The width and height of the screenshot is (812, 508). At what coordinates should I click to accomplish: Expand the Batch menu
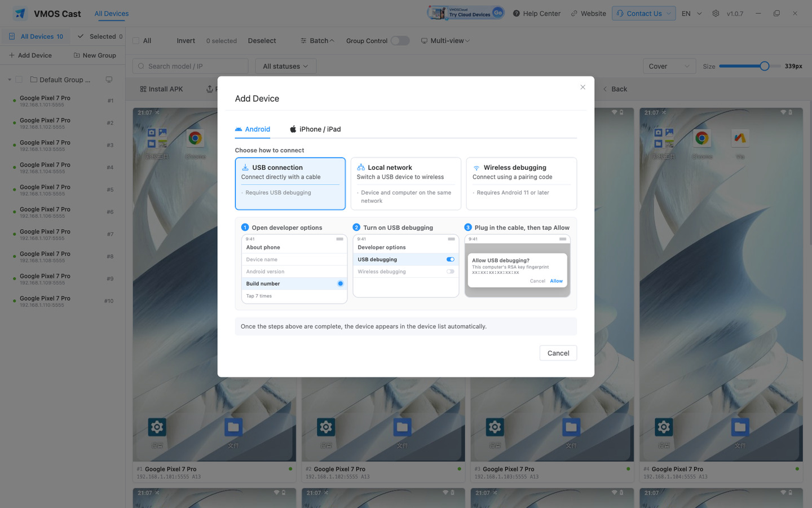(x=317, y=41)
